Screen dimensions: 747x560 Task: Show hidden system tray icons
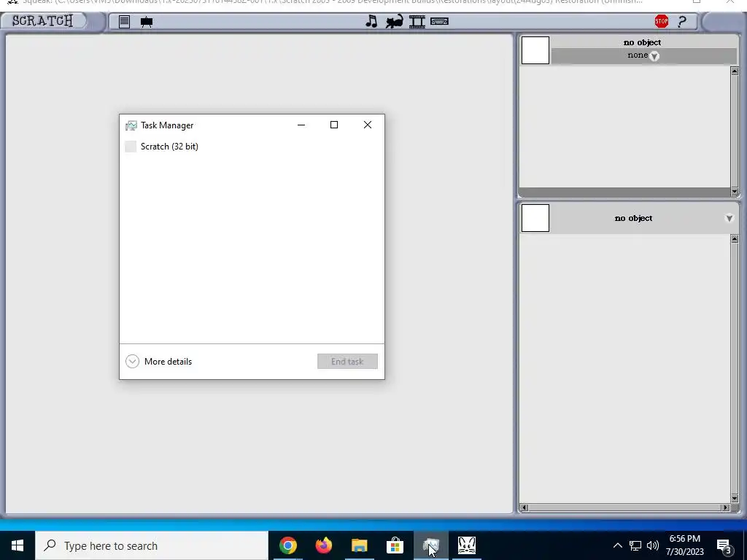click(617, 545)
